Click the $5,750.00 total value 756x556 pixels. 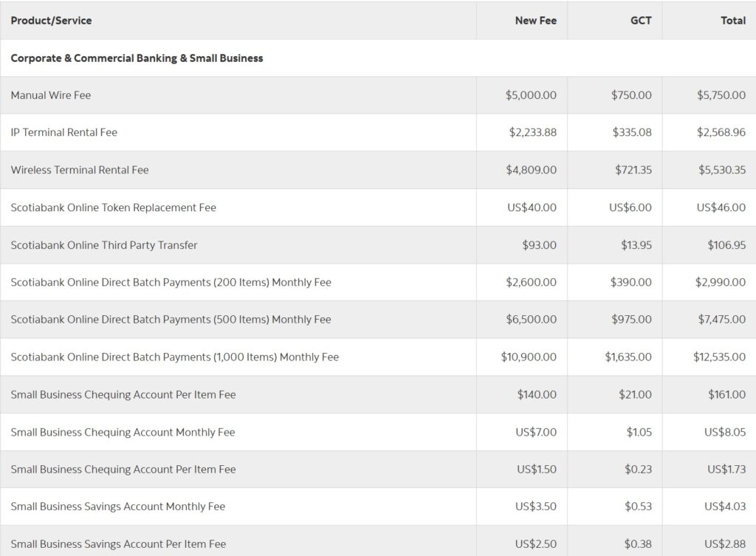pos(721,95)
